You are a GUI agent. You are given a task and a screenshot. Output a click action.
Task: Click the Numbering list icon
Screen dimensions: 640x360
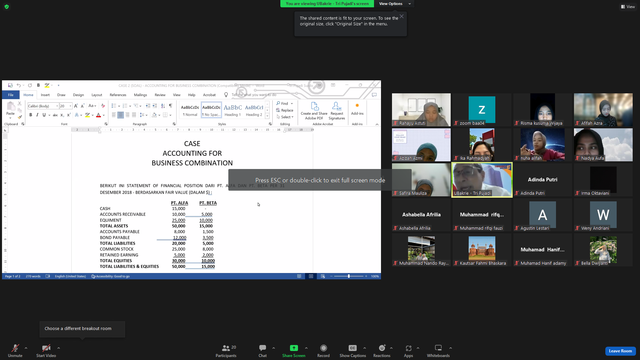[125, 106]
